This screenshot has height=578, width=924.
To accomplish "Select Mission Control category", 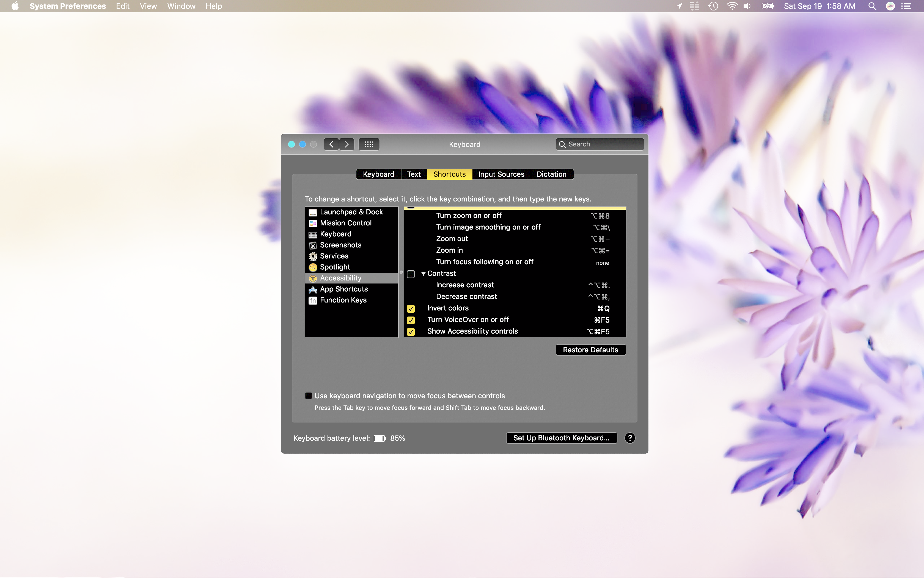I will (x=352, y=223).
